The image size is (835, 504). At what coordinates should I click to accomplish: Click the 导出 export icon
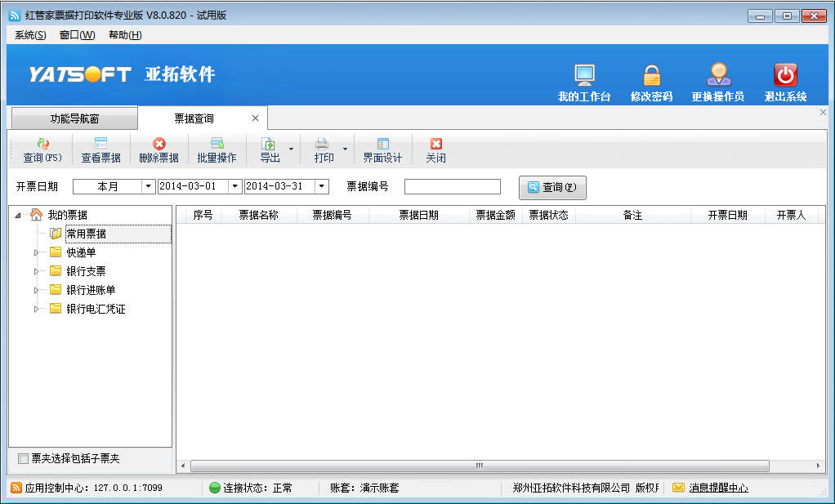click(x=268, y=144)
